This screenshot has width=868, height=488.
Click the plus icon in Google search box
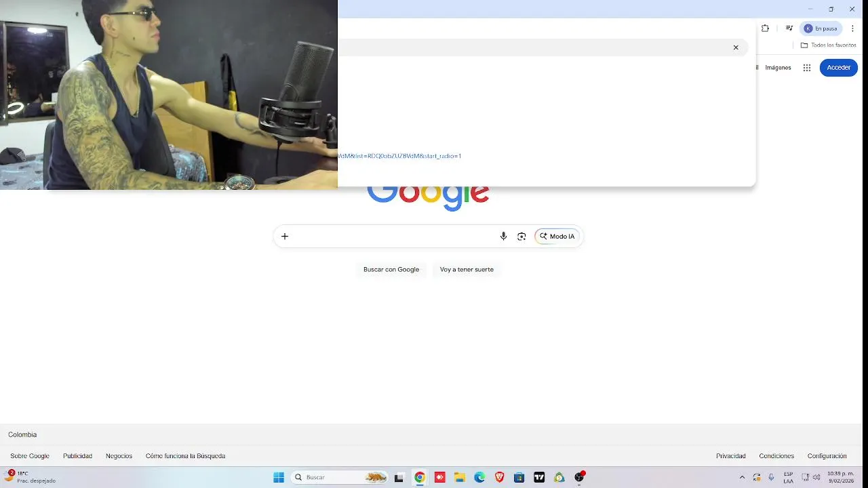(x=285, y=237)
